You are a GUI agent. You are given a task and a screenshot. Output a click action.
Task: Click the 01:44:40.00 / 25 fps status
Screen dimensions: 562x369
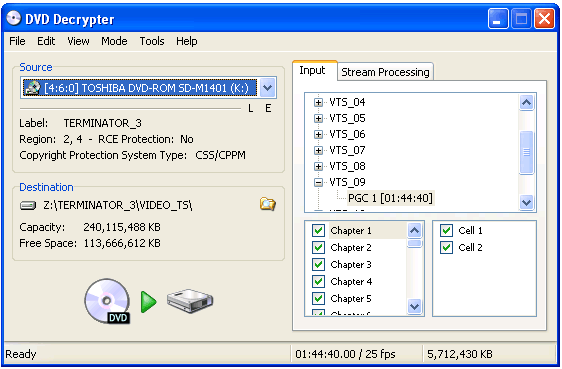[x=345, y=354]
